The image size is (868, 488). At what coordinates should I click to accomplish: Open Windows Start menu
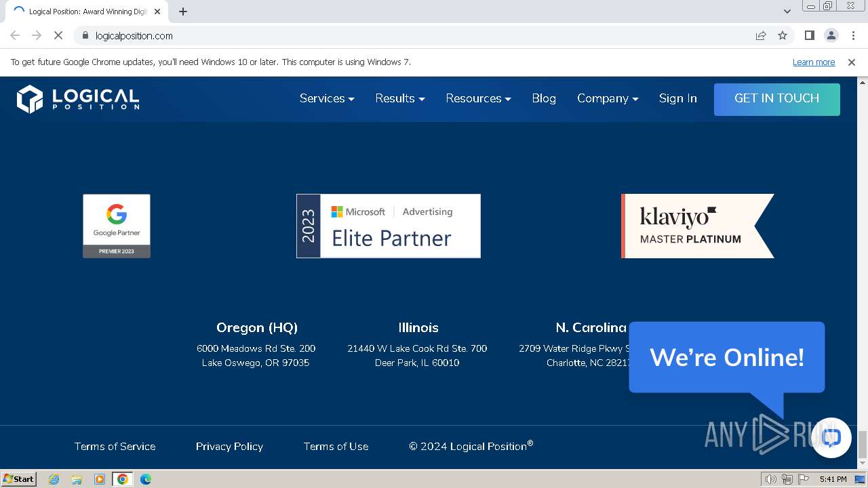(x=19, y=479)
